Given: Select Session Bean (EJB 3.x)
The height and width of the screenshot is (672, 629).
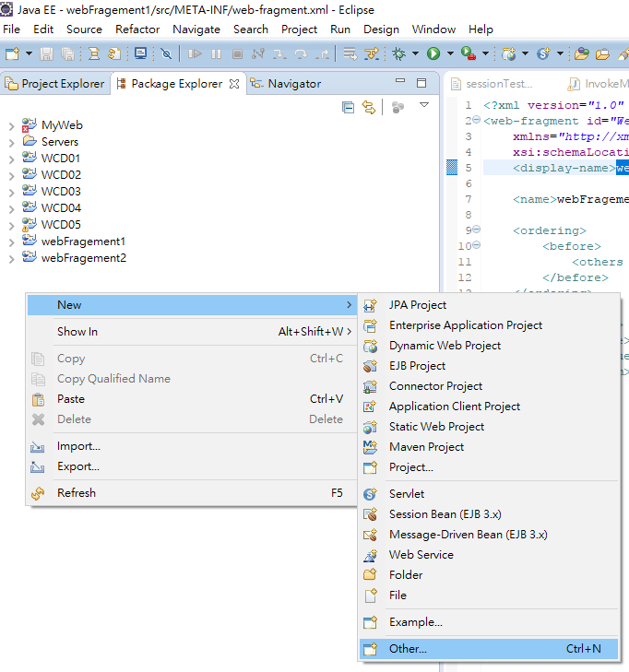Looking at the screenshot, I should pyautogui.click(x=489, y=513).
